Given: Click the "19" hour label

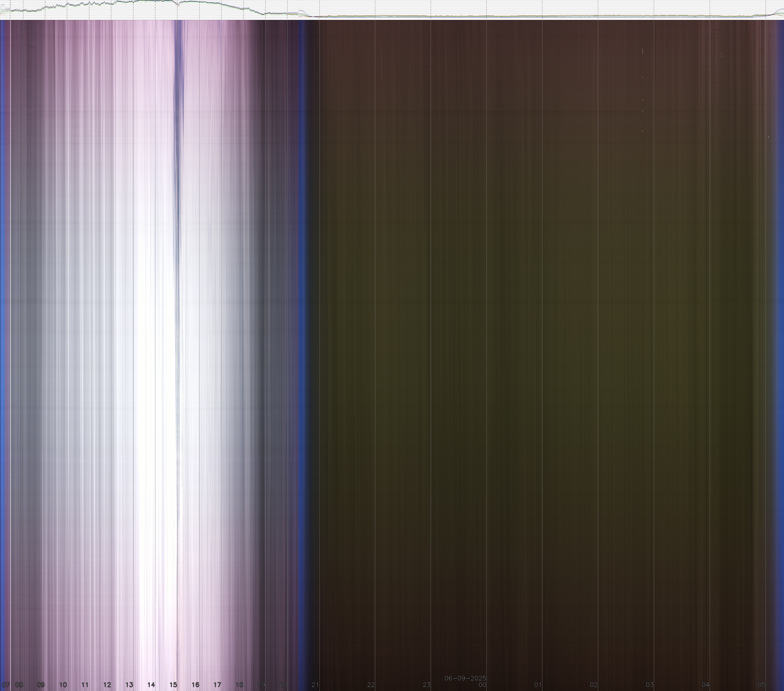Looking at the screenshot, I should coord(262,684).
